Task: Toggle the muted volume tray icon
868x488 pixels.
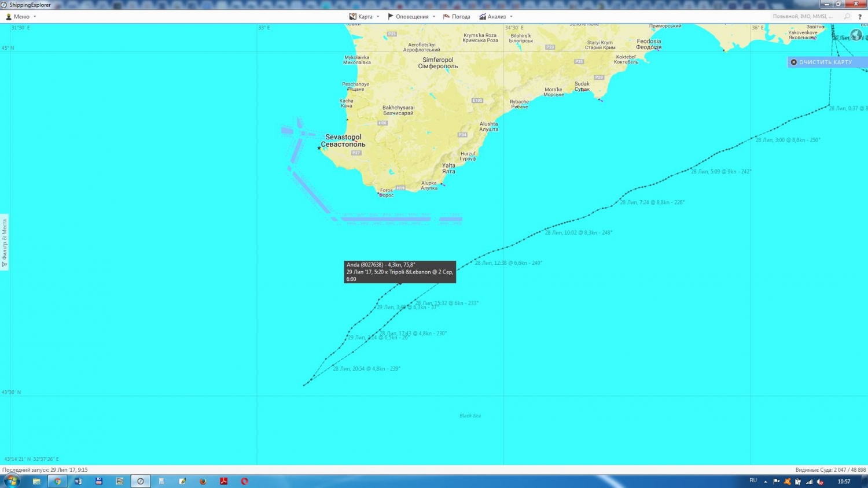Action: click(820, 482)
